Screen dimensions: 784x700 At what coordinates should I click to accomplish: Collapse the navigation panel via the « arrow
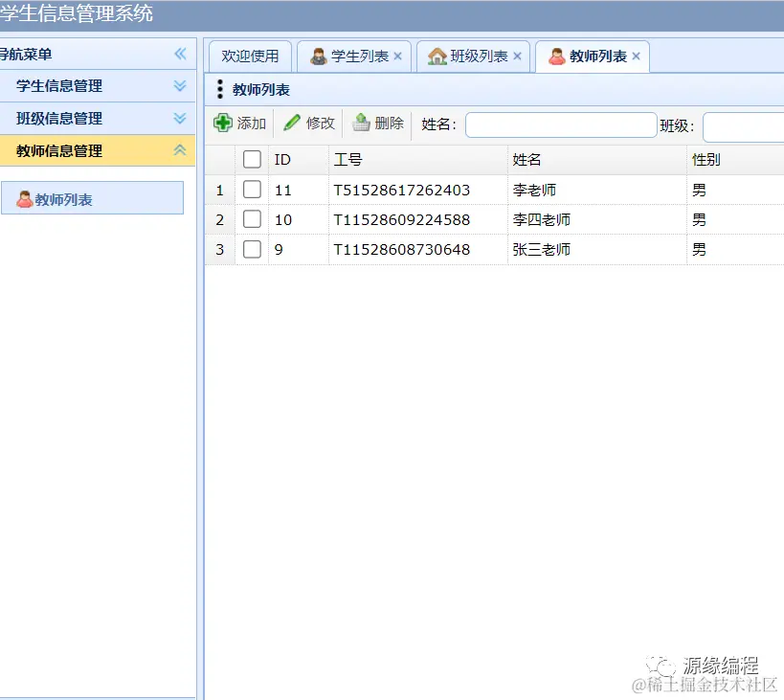tap(180, 54)
